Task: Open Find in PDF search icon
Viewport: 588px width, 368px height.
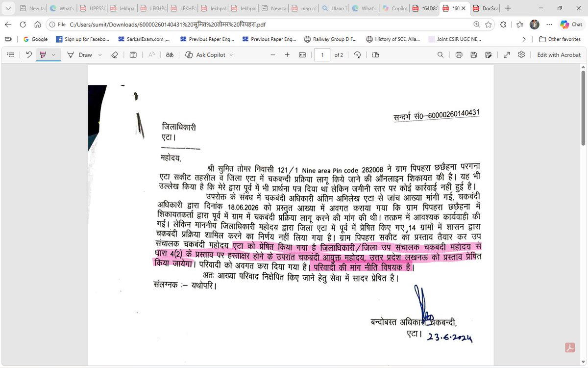Action: click(441, 55)
